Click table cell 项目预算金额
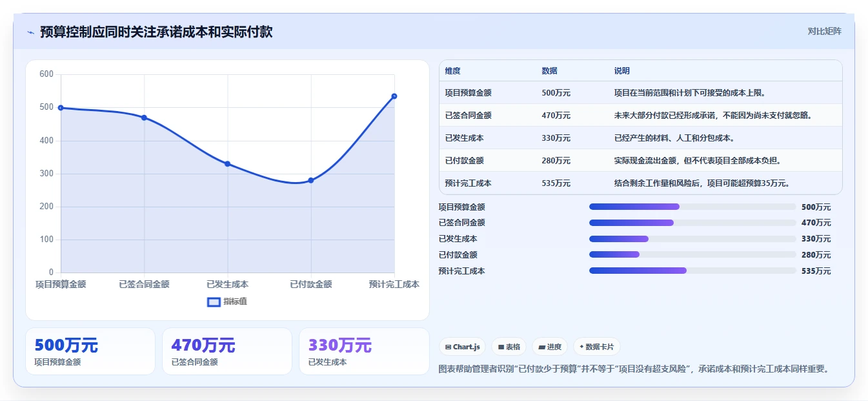 point(468,93)
